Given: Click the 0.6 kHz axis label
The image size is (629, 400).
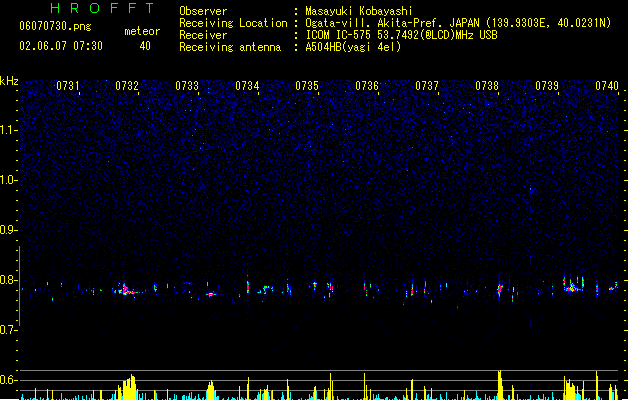Looking at the screenshot, I should click(8, 380).
